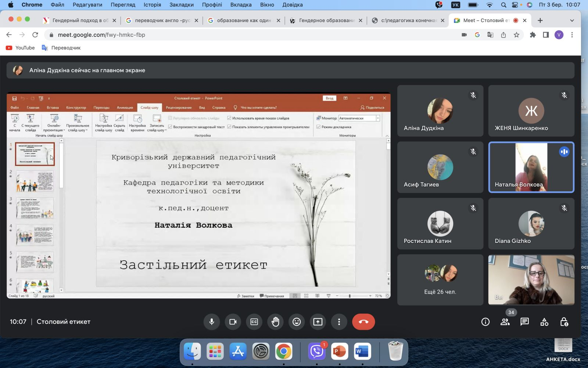Close the Meet – Столовий етикет tab
Viewport: 588px width, 368px height.
(x=525, y=20)
